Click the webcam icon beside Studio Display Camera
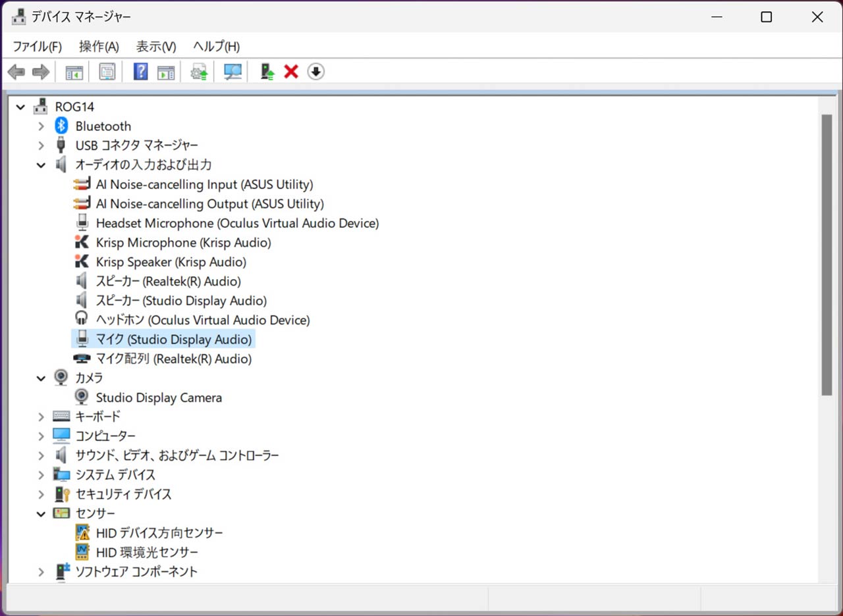 [x=82, y=398]
